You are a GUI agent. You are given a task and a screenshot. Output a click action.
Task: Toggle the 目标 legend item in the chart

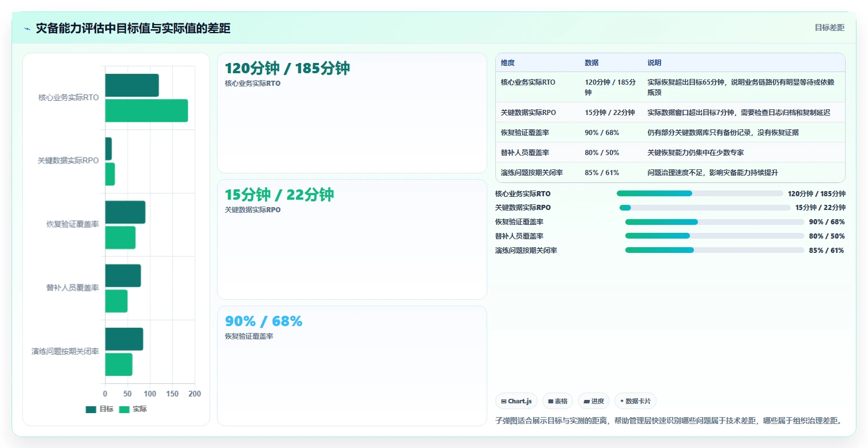pyautogui.click(x=100, y=409)
